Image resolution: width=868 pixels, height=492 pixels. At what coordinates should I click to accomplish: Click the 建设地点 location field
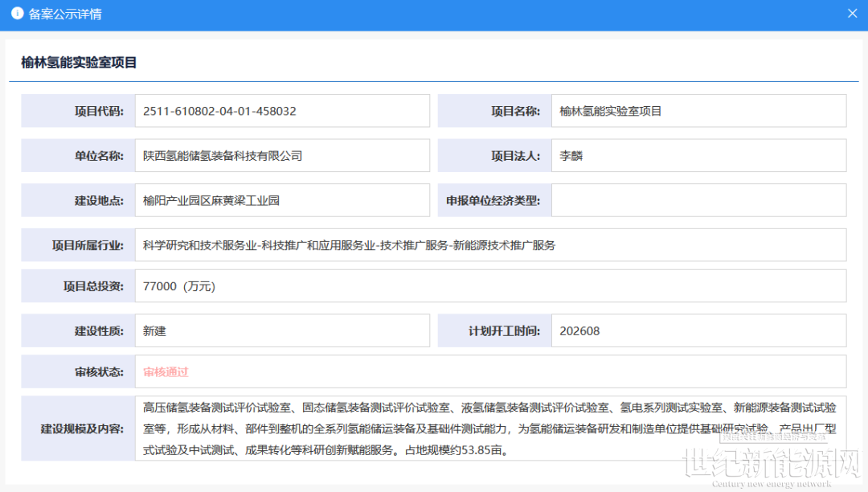pyautogui.click(x=282, y=200)
